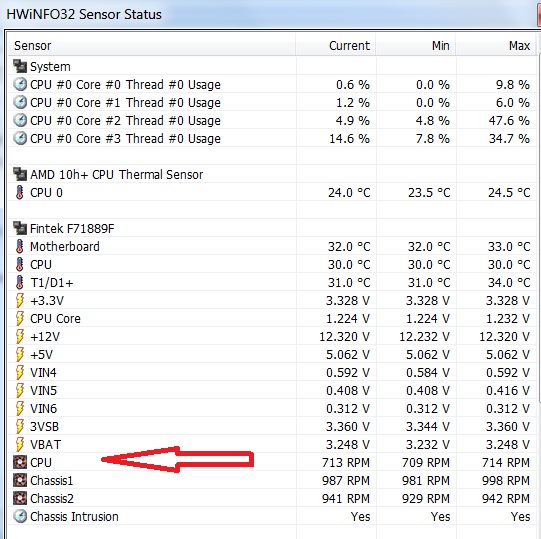
Task: Click the lightning bolt icon for VBAT
Action: (x=20, y=444)
